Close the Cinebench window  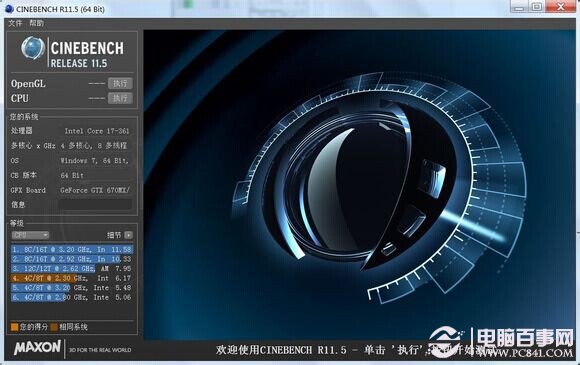pyautogui.click(x=561, y=7)
